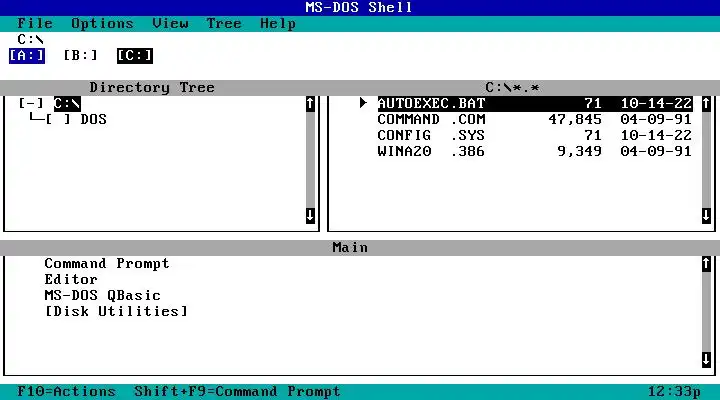Click Directory Tree up scroll arrow

coord(310,104)
